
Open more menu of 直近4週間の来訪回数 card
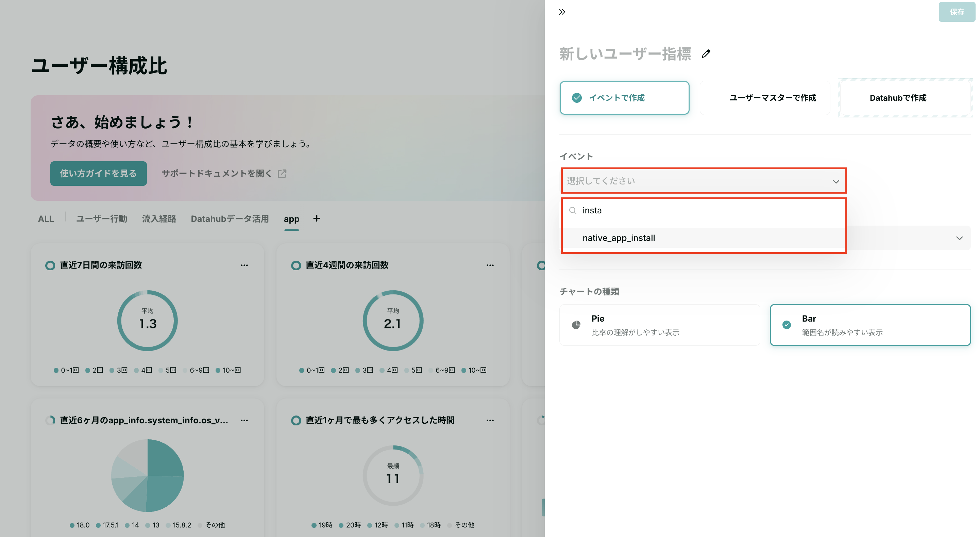pos(490,265)
